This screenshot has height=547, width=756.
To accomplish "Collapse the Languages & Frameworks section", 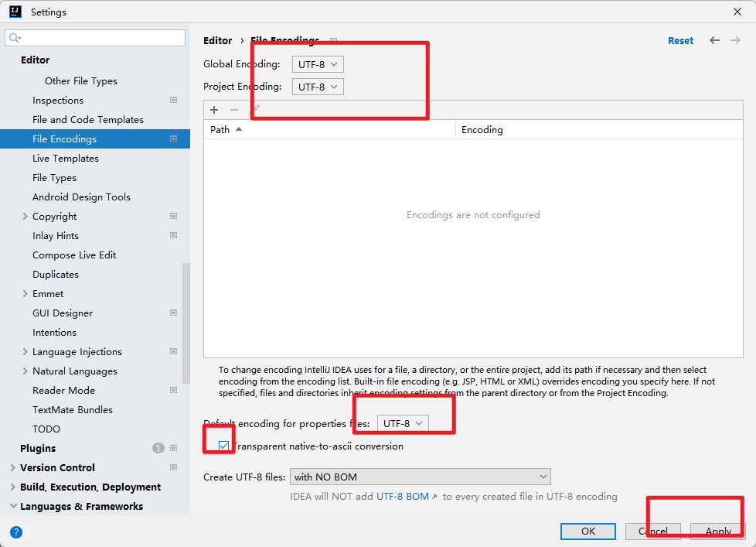I will click(13, 506).
